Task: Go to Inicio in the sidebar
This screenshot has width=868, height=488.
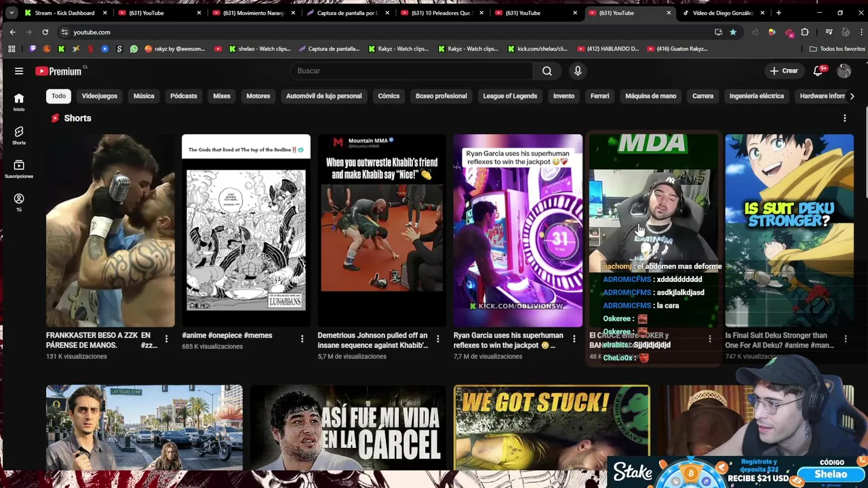Action: 19,102
